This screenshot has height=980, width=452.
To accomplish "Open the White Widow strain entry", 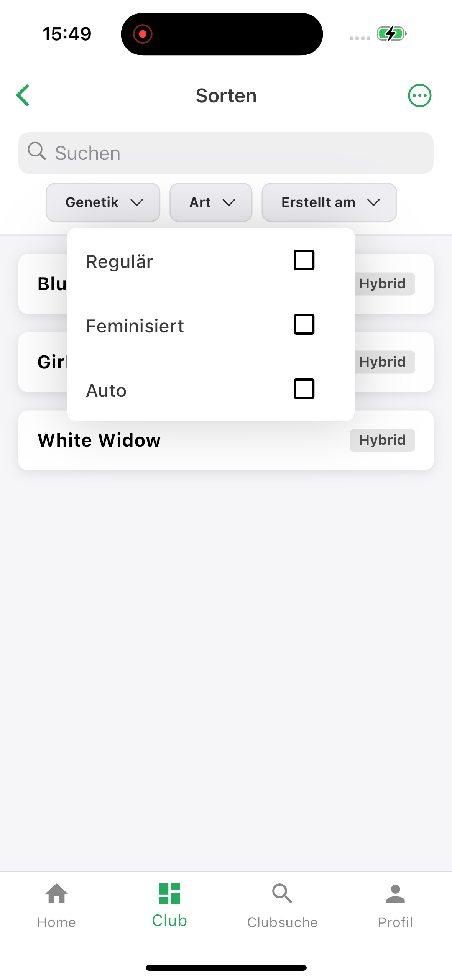I will click(226, 440).
